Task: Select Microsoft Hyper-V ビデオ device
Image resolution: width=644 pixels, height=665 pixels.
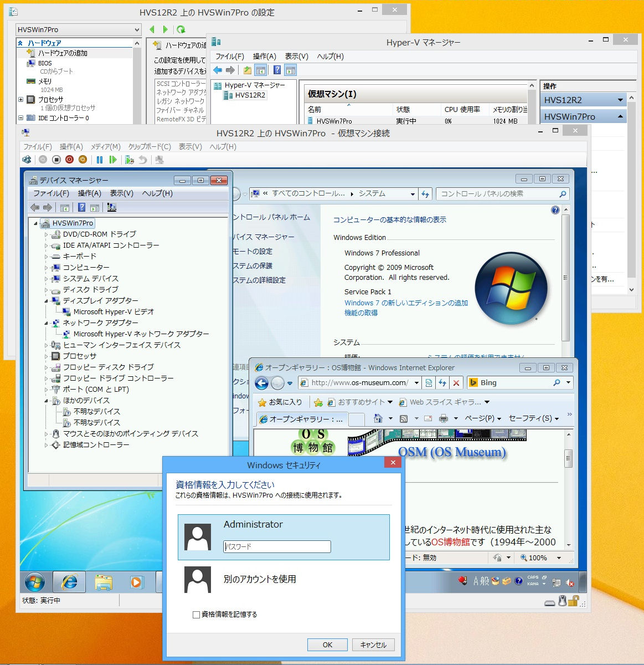Action: pyautogui.click(x=114, y=312)
